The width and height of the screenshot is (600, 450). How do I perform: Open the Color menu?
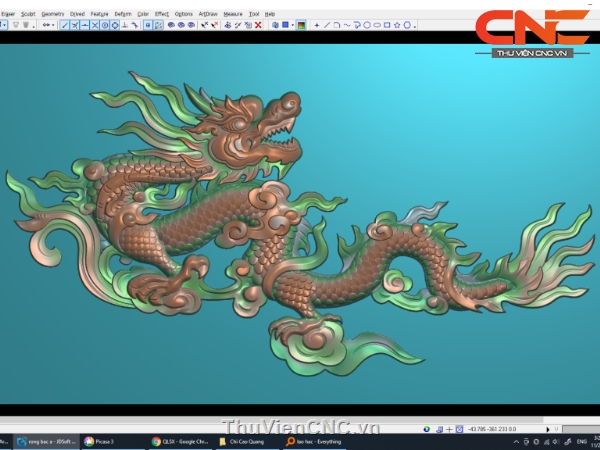coord(143,14)
